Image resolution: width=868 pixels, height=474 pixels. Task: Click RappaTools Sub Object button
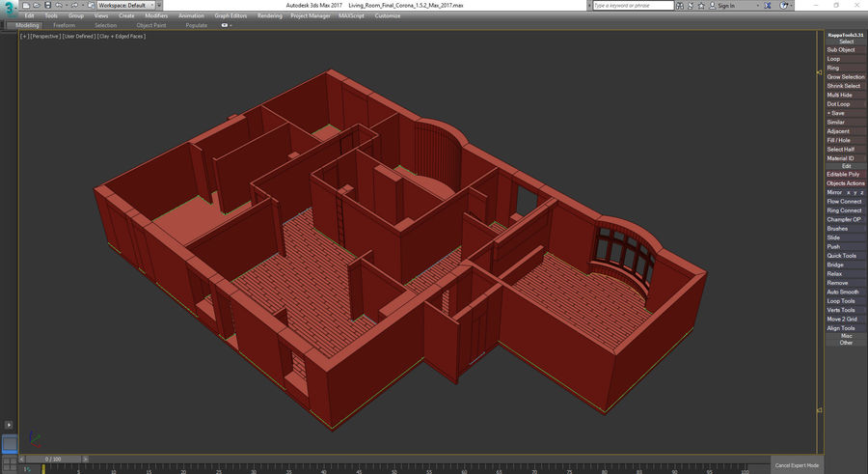pyautogui.click(x=845, y=50)
